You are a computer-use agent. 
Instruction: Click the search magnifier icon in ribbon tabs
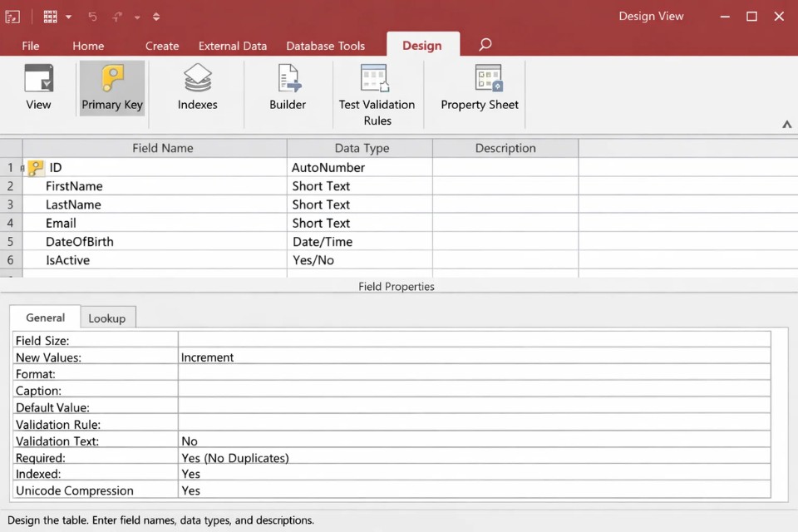485,45
